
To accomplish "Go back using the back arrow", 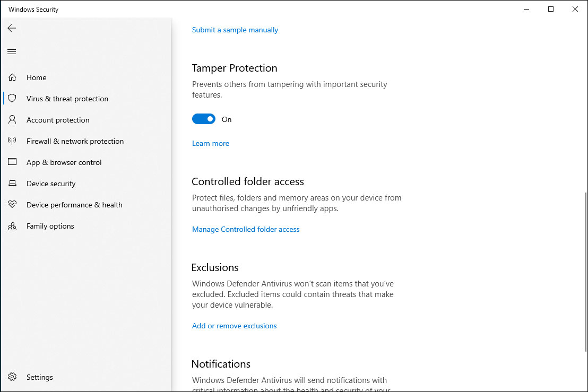I will [x=12, y=28].
